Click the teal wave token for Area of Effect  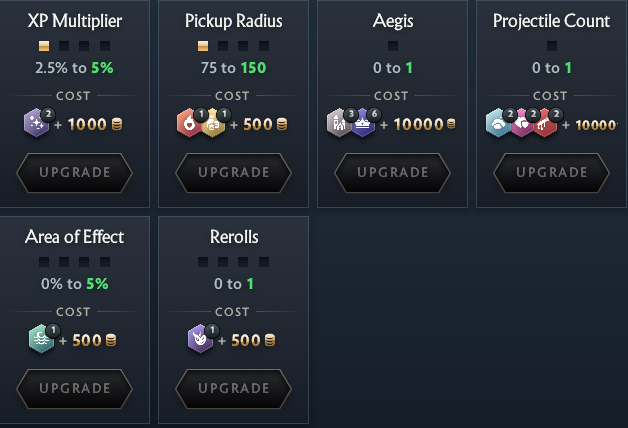point(40,340)
